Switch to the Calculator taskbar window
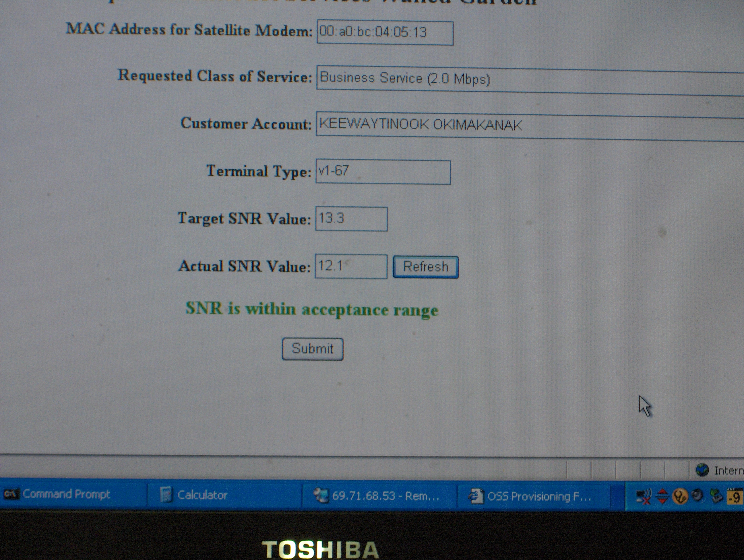The image size is (744, 560). [x=202, y=495]
